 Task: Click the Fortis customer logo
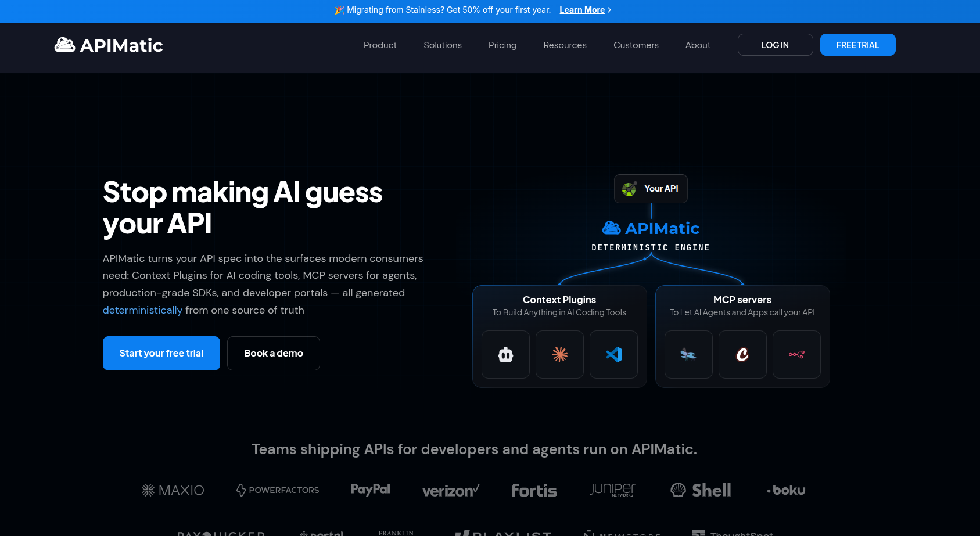click(534, 491)
